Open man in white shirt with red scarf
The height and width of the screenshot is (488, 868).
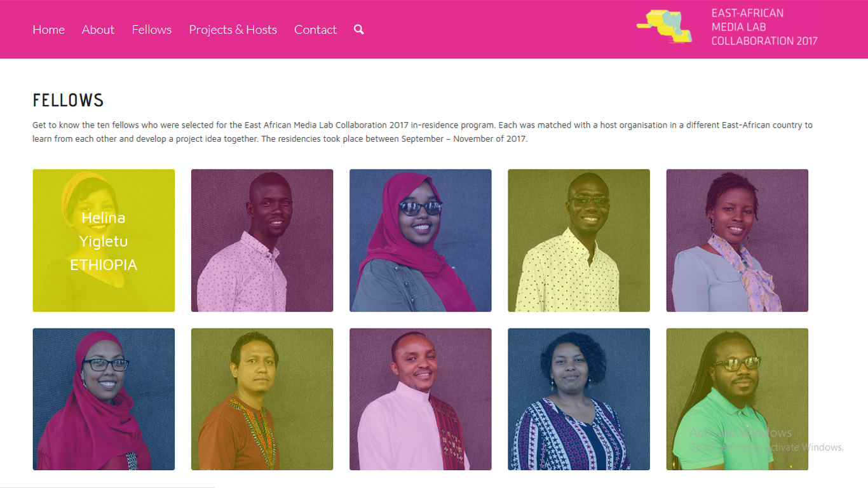click(421, 399)
